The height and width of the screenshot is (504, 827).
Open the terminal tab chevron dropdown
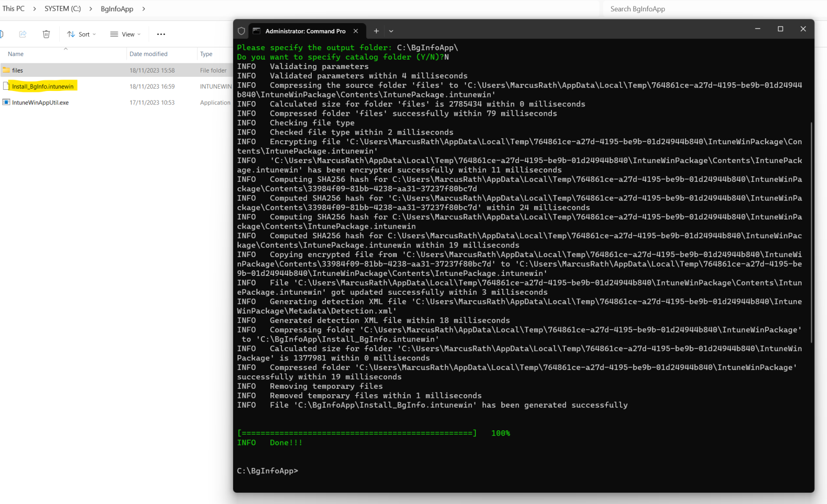tap(390, 31)
